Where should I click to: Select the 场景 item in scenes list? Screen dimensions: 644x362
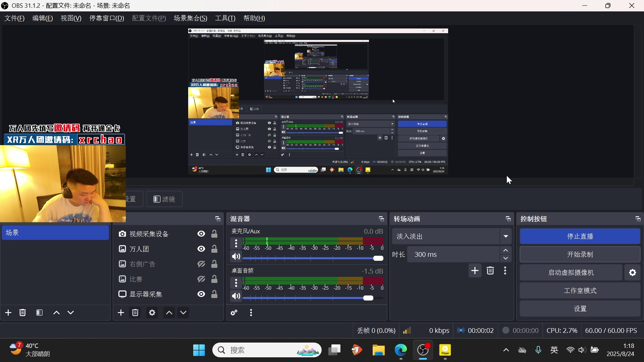coord(55,233)
